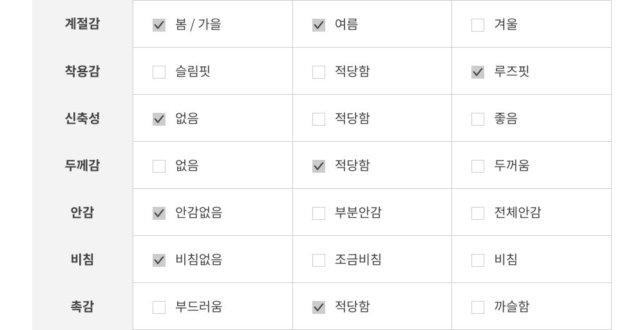The height and width of the screenshot is (330, 644).
Task: Check the 까슬함 texture checkbox
Action: coord(478,307)
